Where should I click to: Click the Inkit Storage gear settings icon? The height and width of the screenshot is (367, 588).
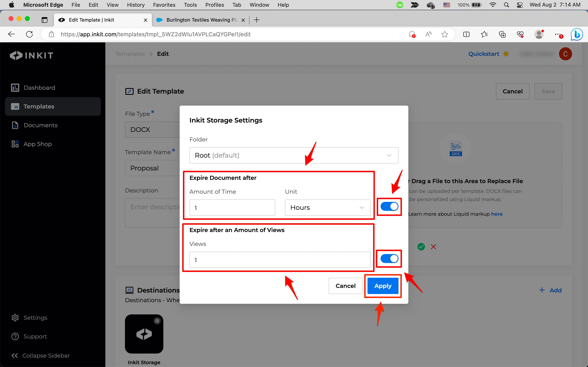157,321
